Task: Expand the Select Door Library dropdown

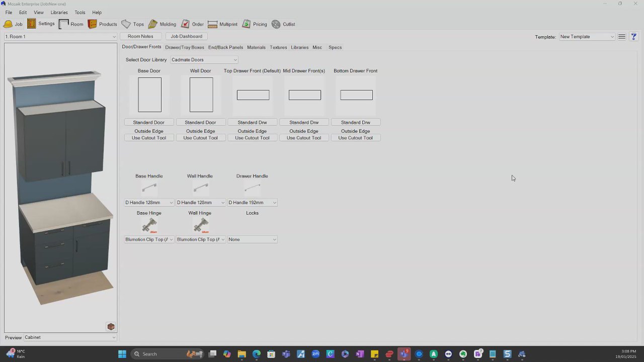Action: tap(204, 60)
